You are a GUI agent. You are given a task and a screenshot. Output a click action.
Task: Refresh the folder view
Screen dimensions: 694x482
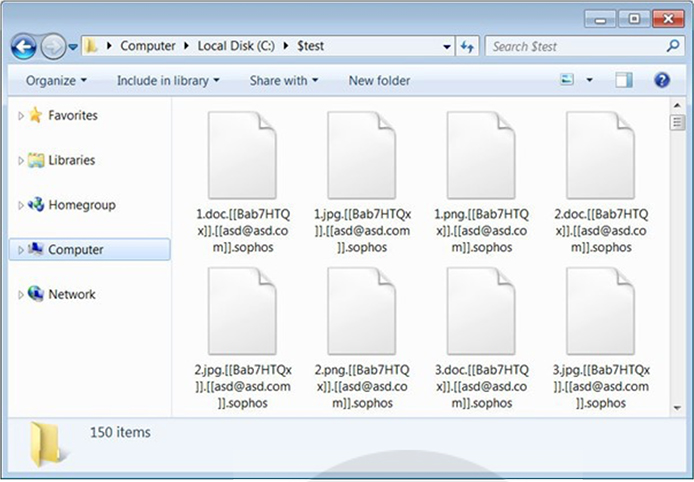[x=467, y=46]
